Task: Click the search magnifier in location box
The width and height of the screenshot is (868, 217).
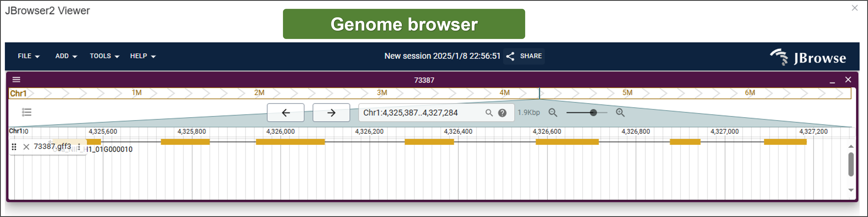Action: click(489, 113)
